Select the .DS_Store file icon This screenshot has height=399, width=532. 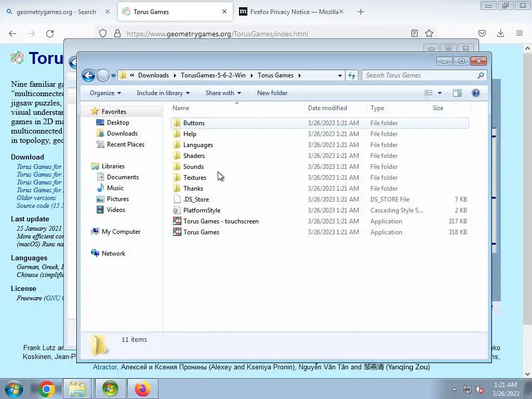tap(177, 199)
